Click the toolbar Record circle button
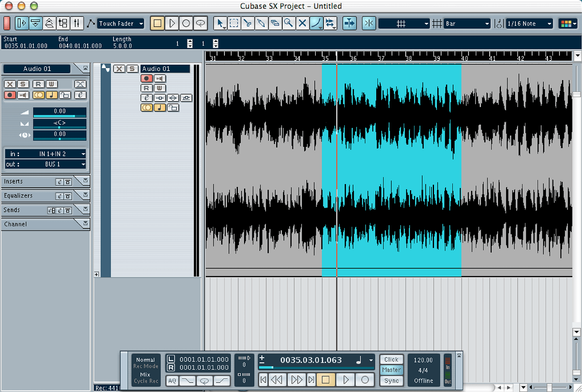 [186, 23]
